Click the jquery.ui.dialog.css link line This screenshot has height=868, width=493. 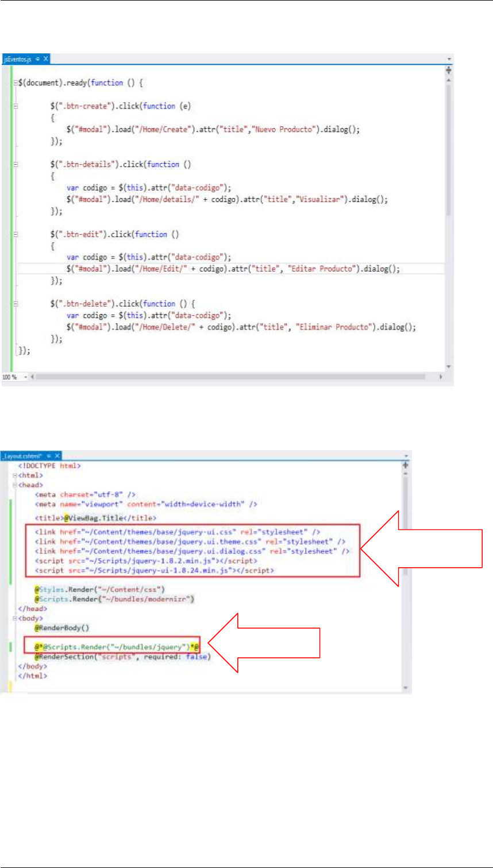(x=192, y=551)
